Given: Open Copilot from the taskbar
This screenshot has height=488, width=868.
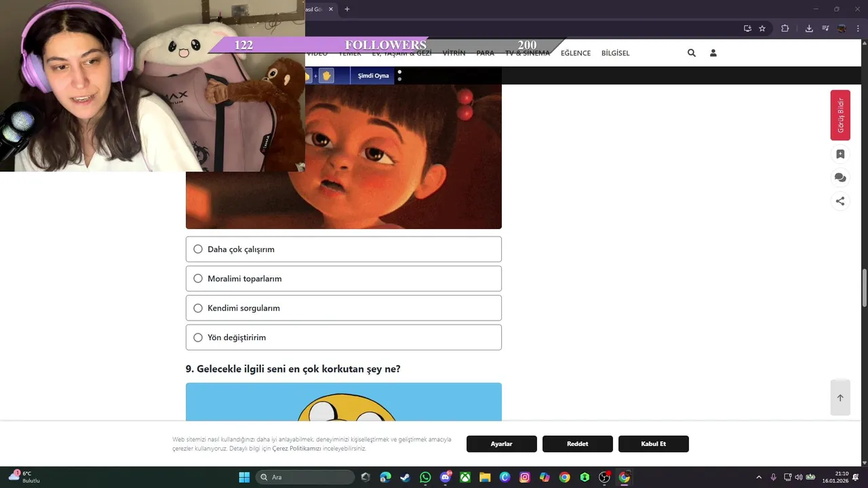Looking at the screenshot, I should pos(545,477).
